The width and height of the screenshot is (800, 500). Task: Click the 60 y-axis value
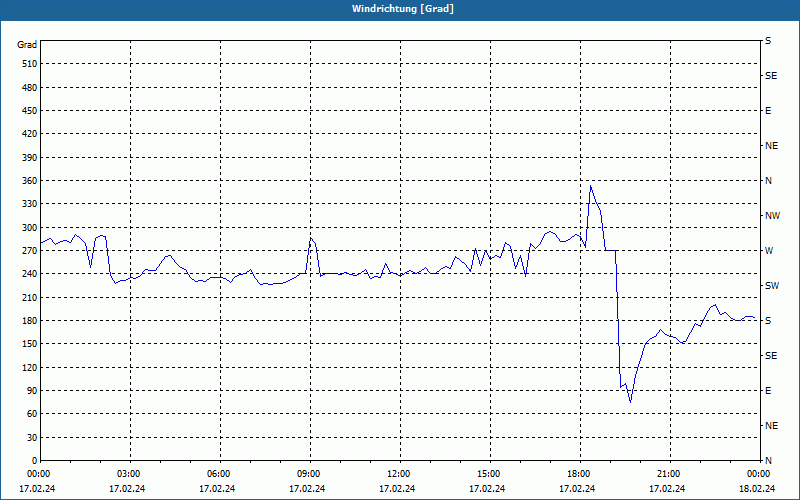click(33, 414)
